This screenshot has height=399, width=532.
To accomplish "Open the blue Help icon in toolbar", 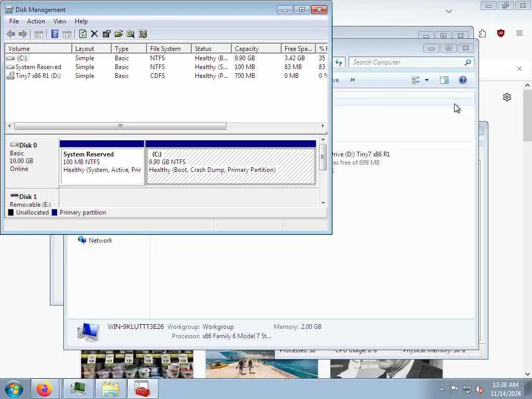I will click(55, 34).
